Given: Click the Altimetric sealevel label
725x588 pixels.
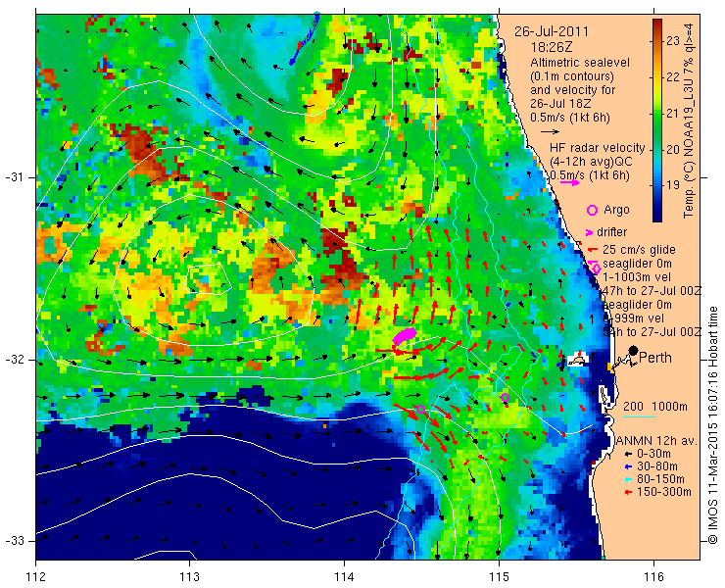Looking at the screenshot, I should (x=580, y=62).
